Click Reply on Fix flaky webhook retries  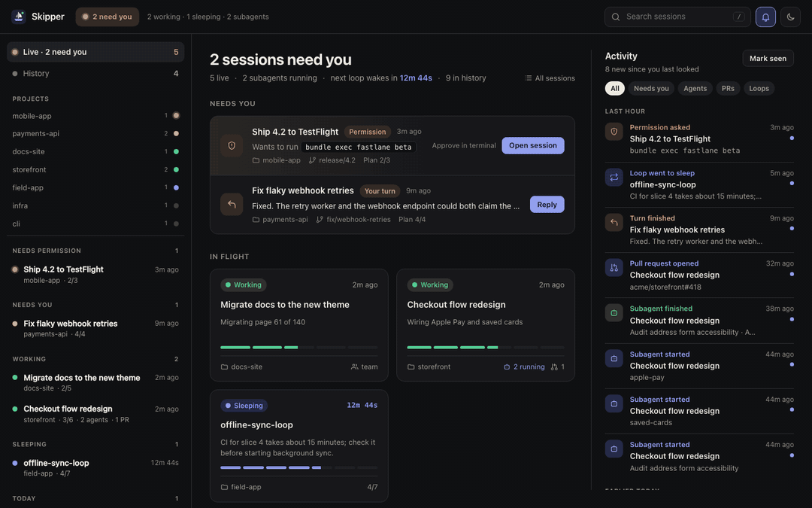[547, 205]
